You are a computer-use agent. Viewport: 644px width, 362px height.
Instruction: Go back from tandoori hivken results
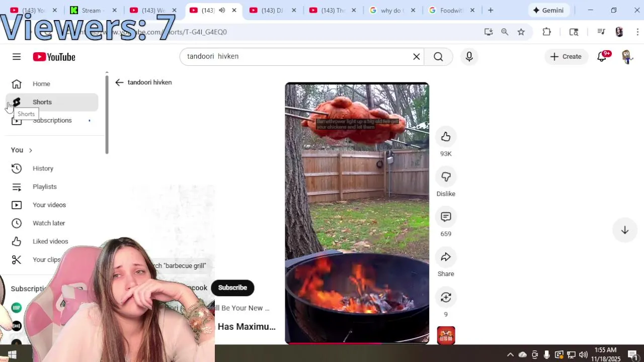pyautogui.click(x=119, y=82)
